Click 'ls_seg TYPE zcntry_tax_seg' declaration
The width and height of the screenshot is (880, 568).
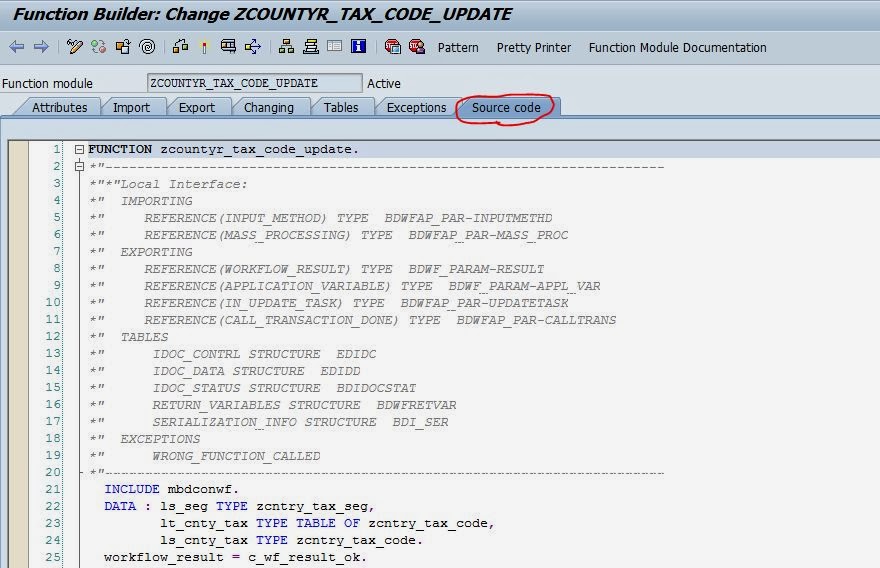point(264,506)
